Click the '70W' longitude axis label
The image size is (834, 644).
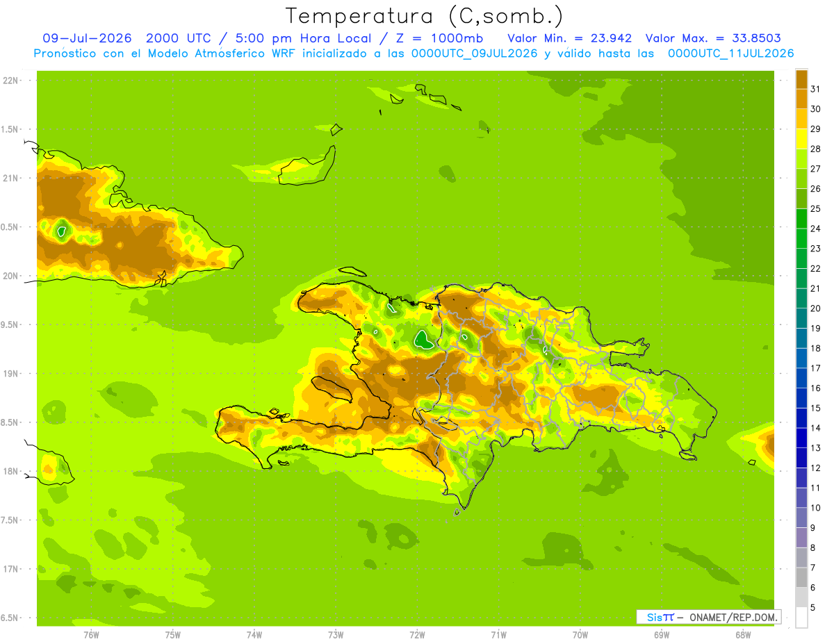pos(580,635)
